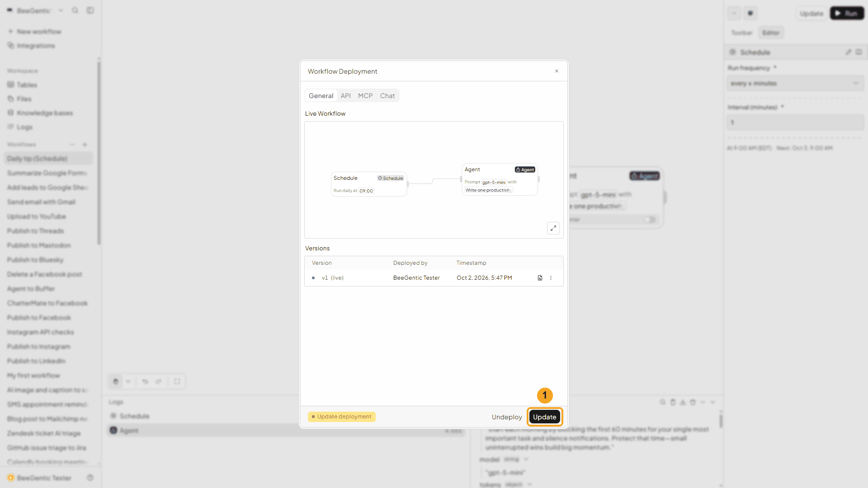Click the Update button in the dialog

(544, 417)
